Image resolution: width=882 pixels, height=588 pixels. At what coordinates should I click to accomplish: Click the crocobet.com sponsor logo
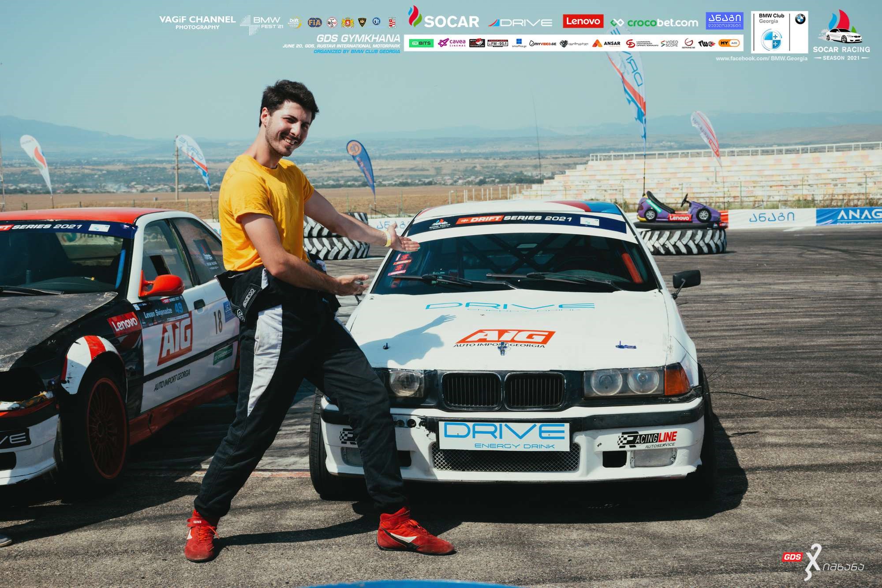(x=654, y=22)
